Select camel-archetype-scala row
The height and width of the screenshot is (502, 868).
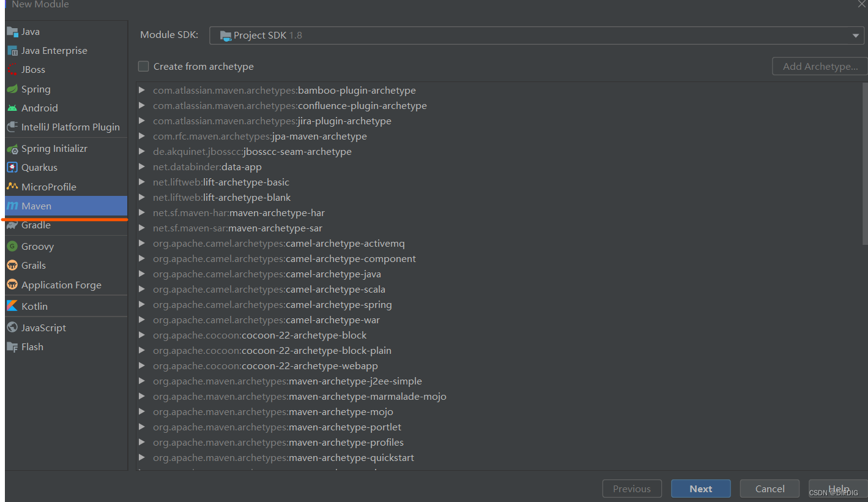pos(499,289)
